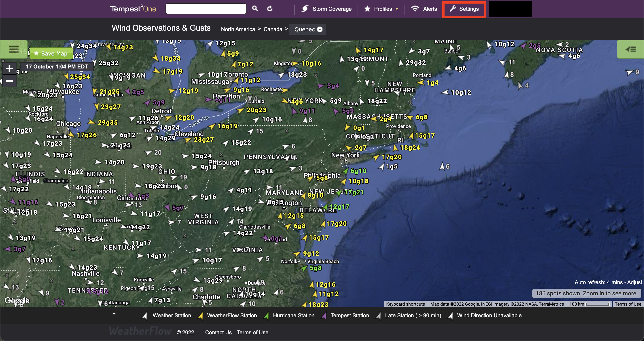This screenshot has width=644, height=341.
Task: Click the 186 spots shown message
Action: (586, 293)
